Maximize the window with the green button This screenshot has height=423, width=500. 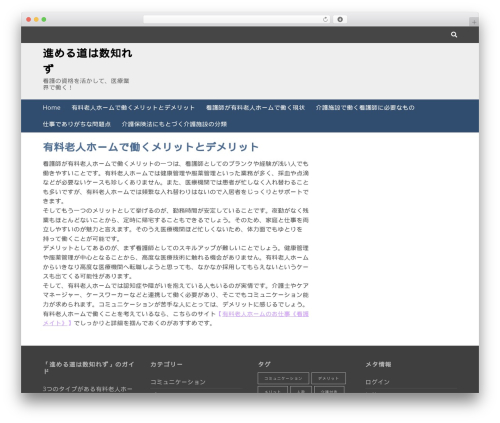coord(44,19)
